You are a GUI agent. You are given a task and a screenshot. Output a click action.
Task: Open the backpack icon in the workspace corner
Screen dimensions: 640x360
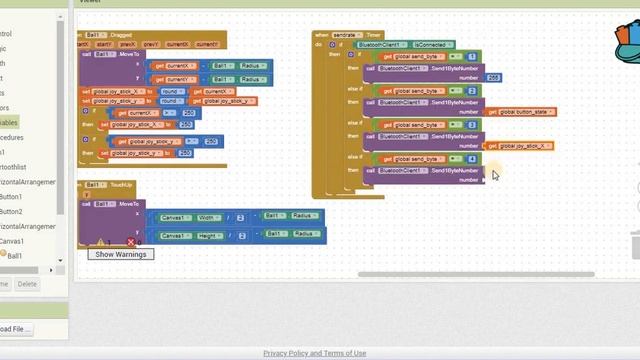628,43
